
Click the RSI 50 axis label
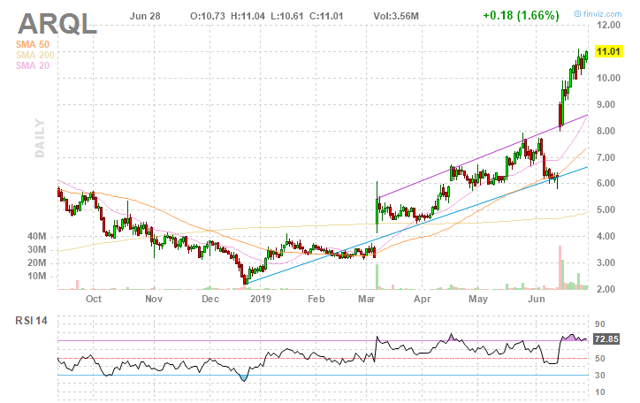pyautogui.click(x=600, y=358)
